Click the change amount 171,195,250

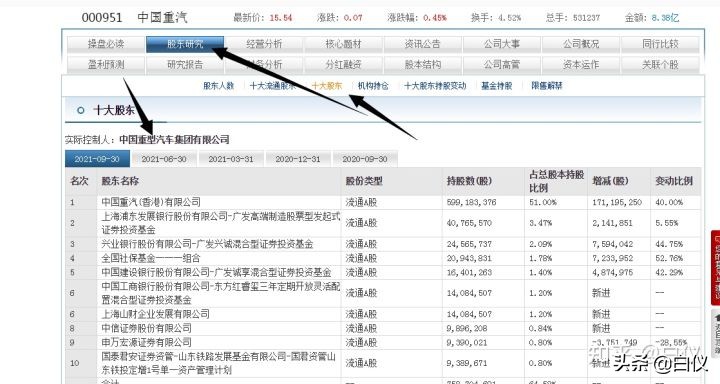tap(617, 202)
